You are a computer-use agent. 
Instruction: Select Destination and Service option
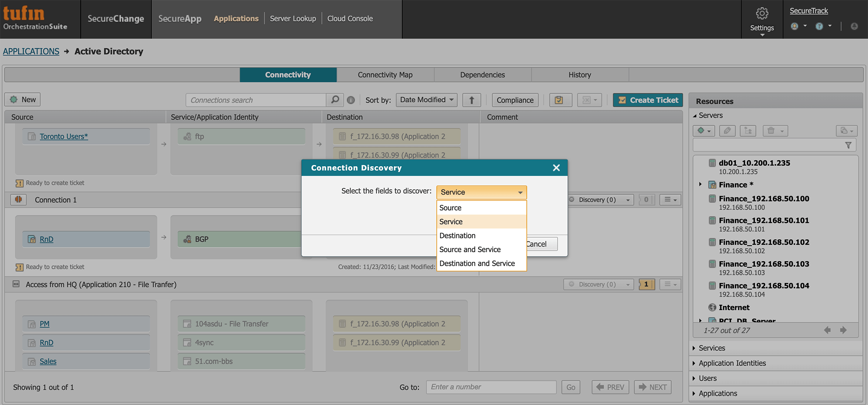click(x=481, y=263)
